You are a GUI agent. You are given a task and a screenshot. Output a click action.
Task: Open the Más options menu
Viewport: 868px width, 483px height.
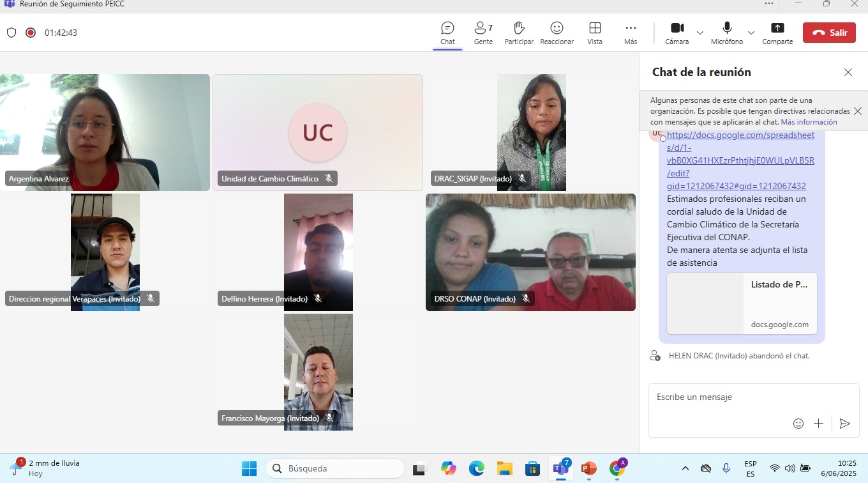tap(631, 33)
